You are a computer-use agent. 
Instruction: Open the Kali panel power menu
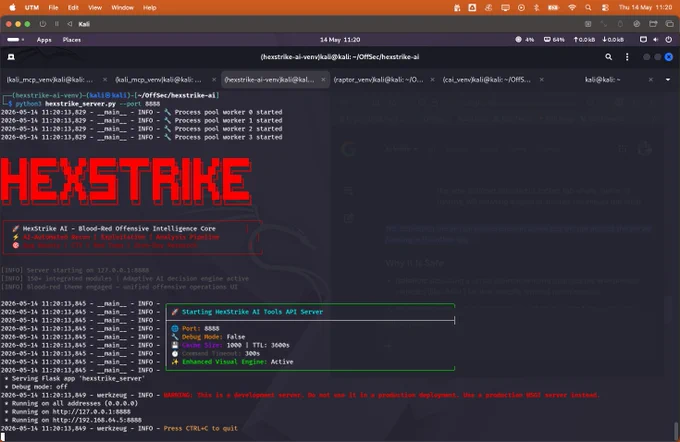pyautogui.click(x=669, y=39)
